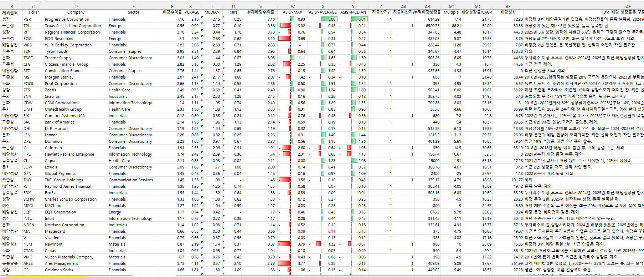This screenshot has height=277, width=644.
Task: Click the CTAS ticker cell
Action: 33,251
